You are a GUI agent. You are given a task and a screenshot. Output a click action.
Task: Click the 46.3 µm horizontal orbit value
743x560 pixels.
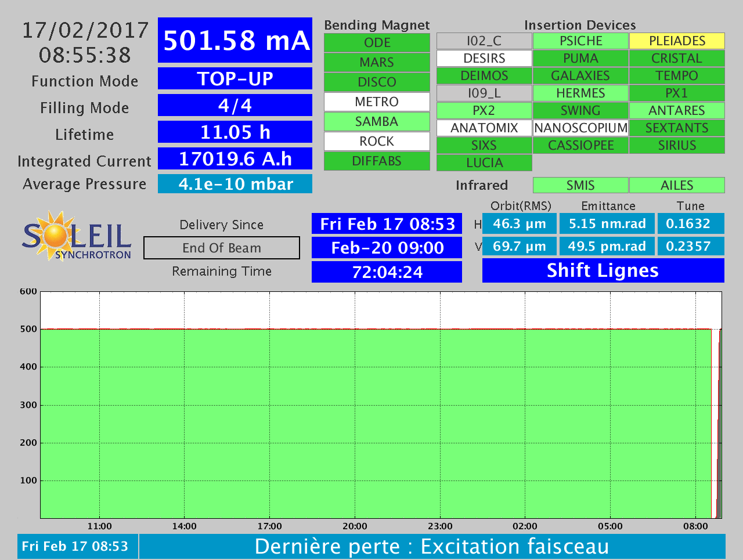pyautogui.click(x=520, y=223)
